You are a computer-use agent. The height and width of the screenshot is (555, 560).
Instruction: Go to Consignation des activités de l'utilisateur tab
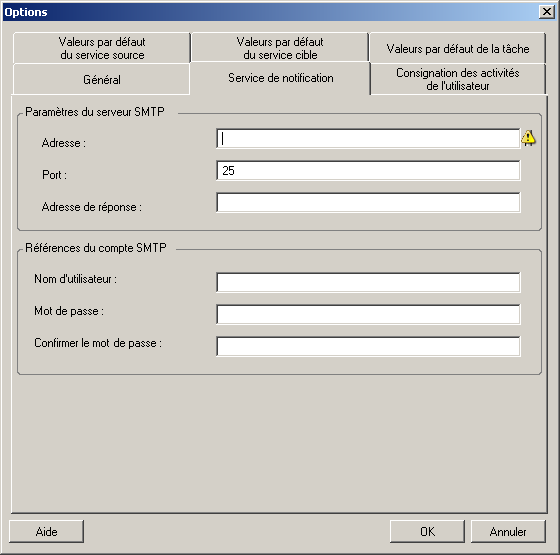tap(458, 79)
